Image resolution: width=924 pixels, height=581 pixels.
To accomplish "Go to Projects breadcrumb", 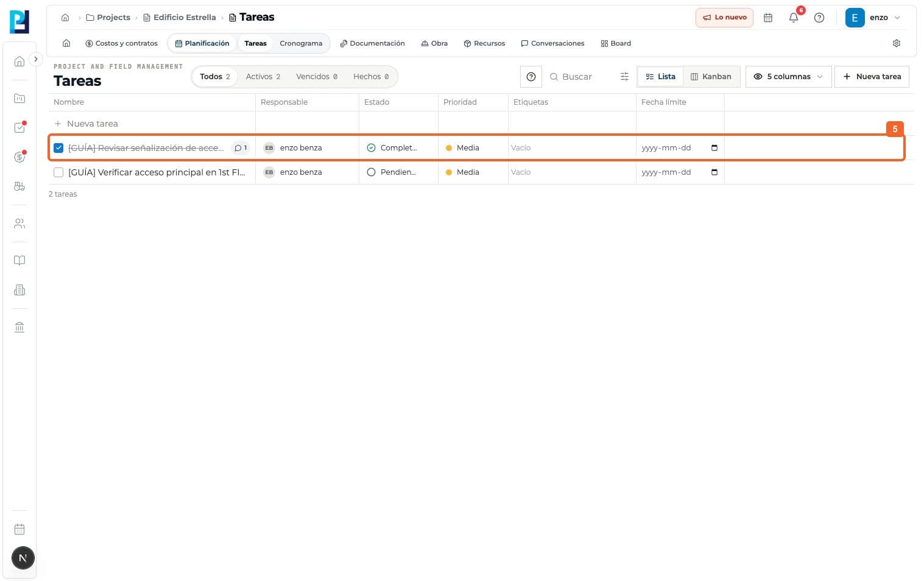I will coord(108,18).
